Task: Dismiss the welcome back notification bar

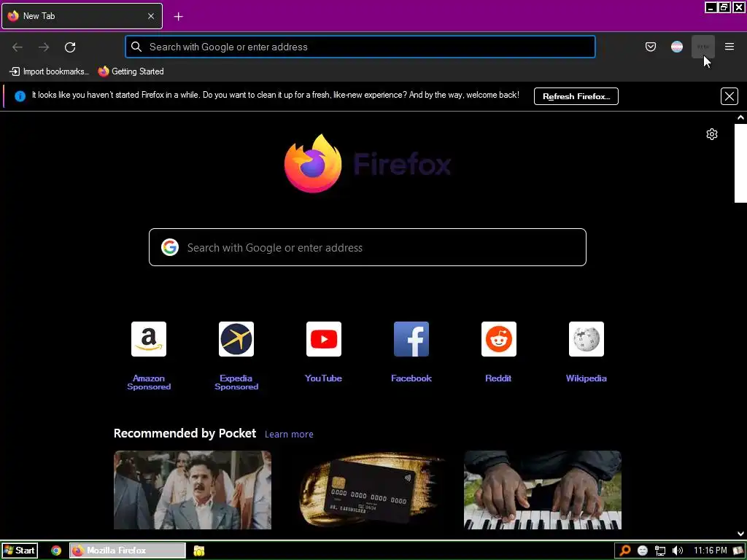Action: [729, 96]
